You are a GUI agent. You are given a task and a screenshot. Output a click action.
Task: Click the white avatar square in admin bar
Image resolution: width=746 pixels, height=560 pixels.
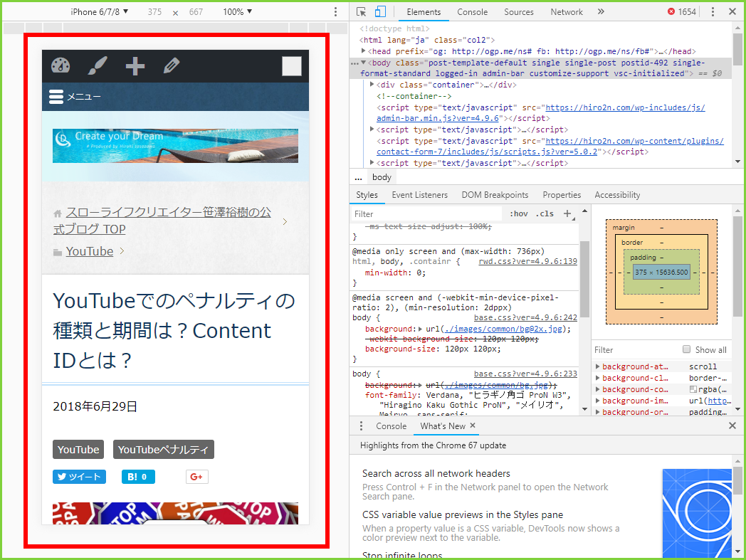point(292,66)
